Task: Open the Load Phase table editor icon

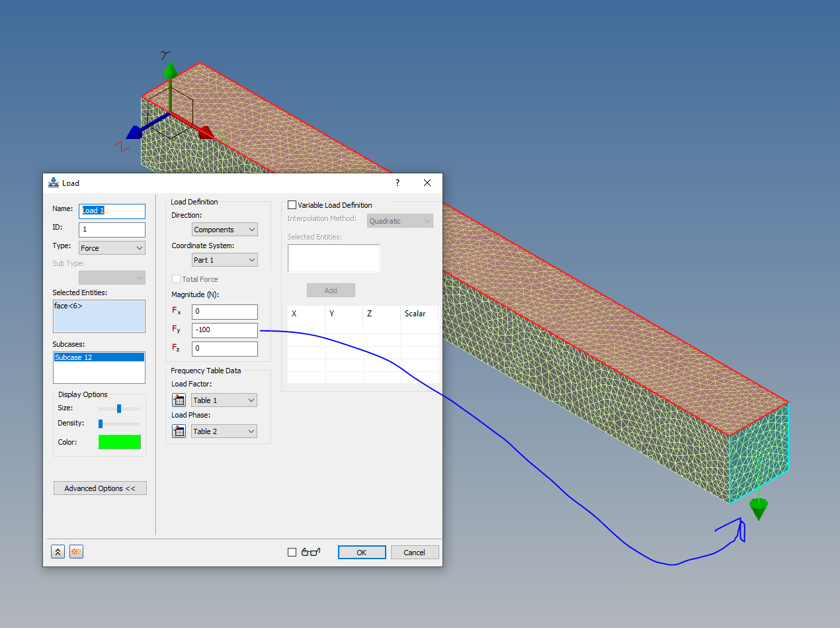Action: [179, 431]
